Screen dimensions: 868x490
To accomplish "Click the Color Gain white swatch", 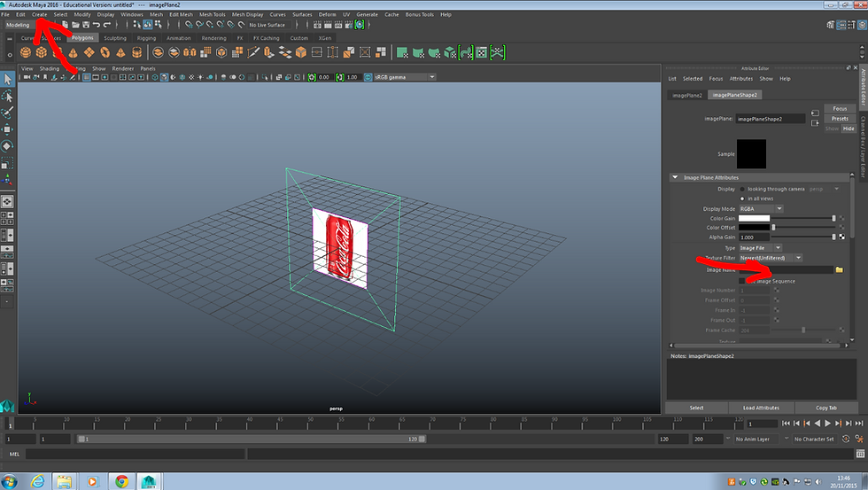I will coord(754,219).
